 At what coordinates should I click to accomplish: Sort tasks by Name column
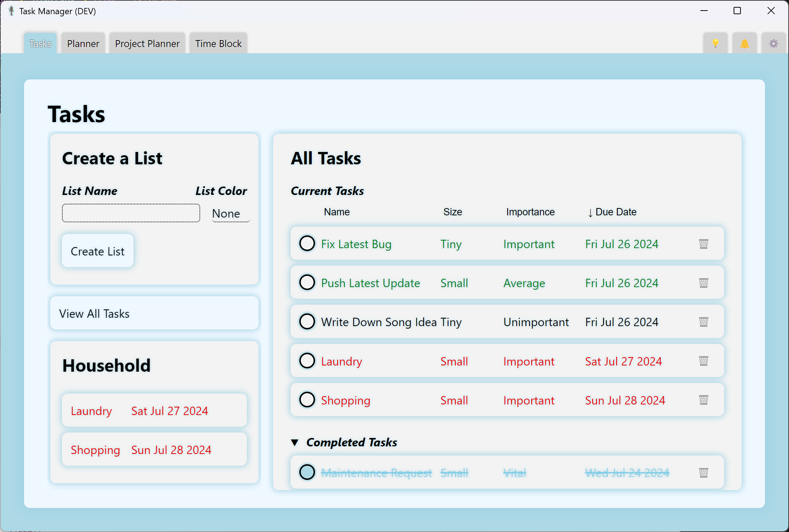pyautogui.click(x=337, y=212)
